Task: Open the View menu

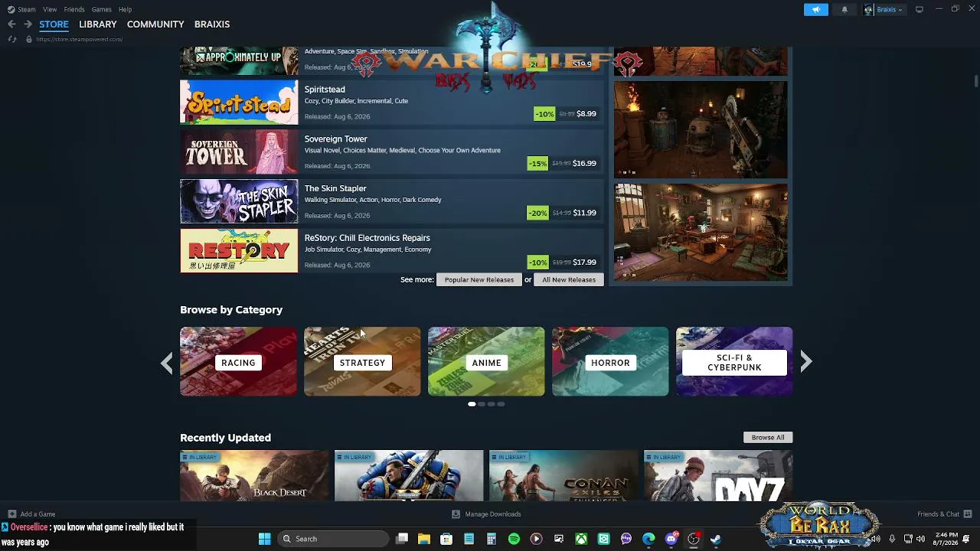Action: click(x=50, y=9)
